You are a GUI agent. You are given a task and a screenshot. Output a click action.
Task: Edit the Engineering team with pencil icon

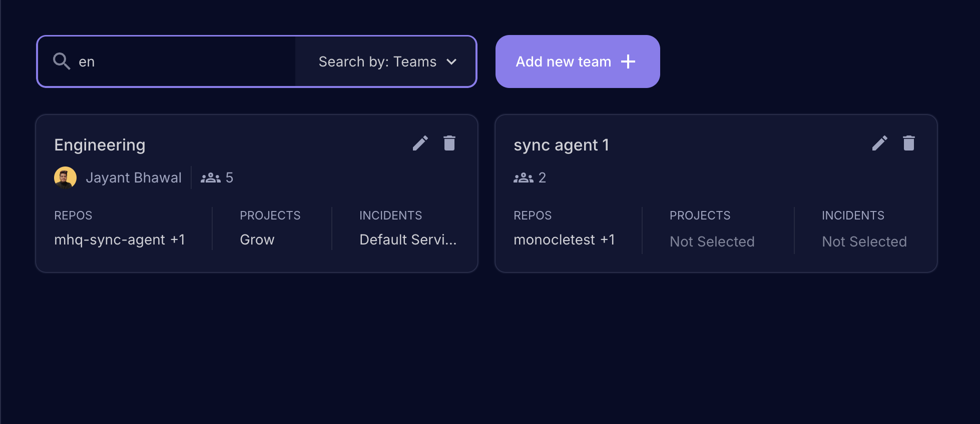420,143
